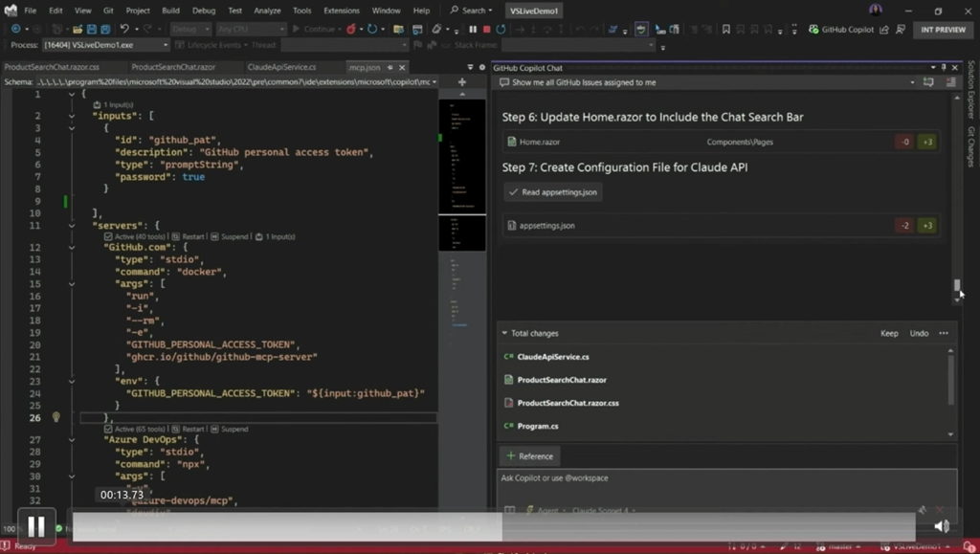Viewport: 980px width, 554px height.
Task: Click the speaker volume icon
Action: tap(942, 526)
